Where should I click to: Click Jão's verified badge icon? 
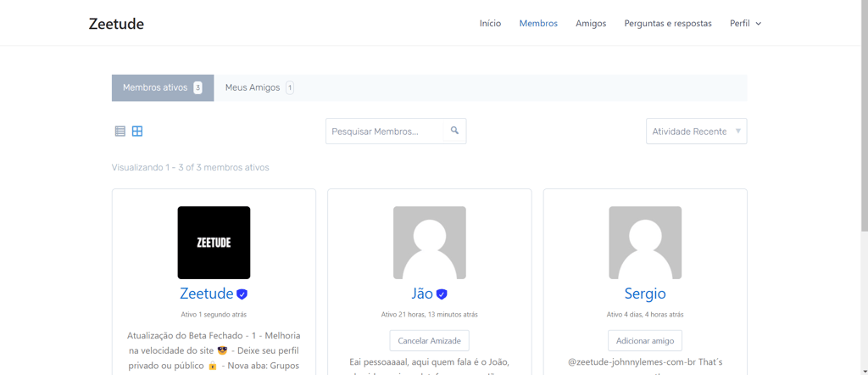click(x=441, y=294)
